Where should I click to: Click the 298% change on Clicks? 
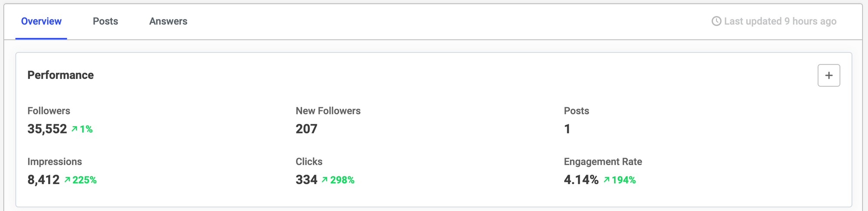pyautogui.click(x=342, y=180)
